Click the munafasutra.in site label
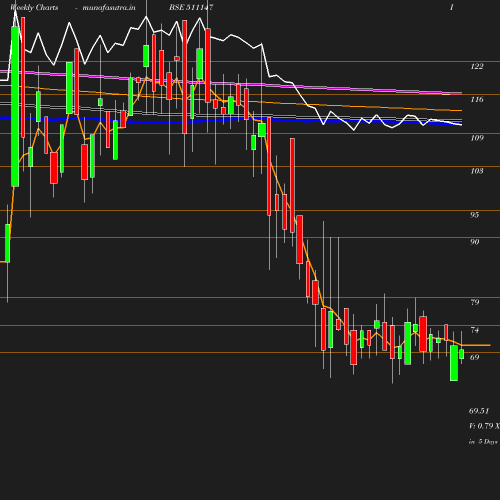500x500 pixels. point(109,7)
